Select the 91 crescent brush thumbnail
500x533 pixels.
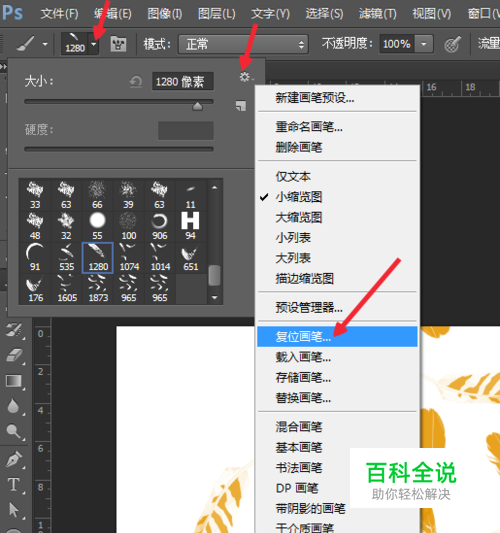coord(35,257)
